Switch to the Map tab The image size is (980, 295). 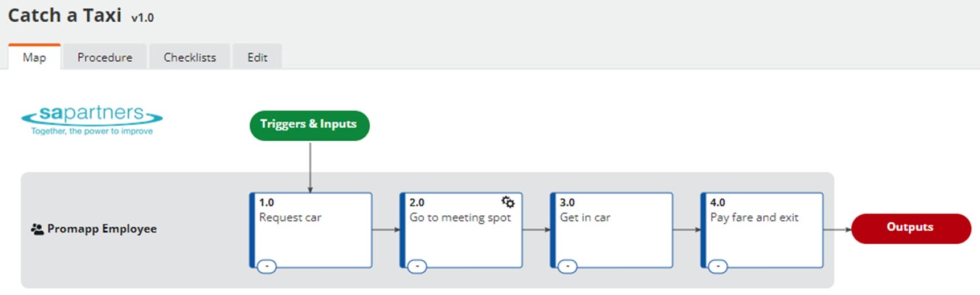(x=34, y=58)
